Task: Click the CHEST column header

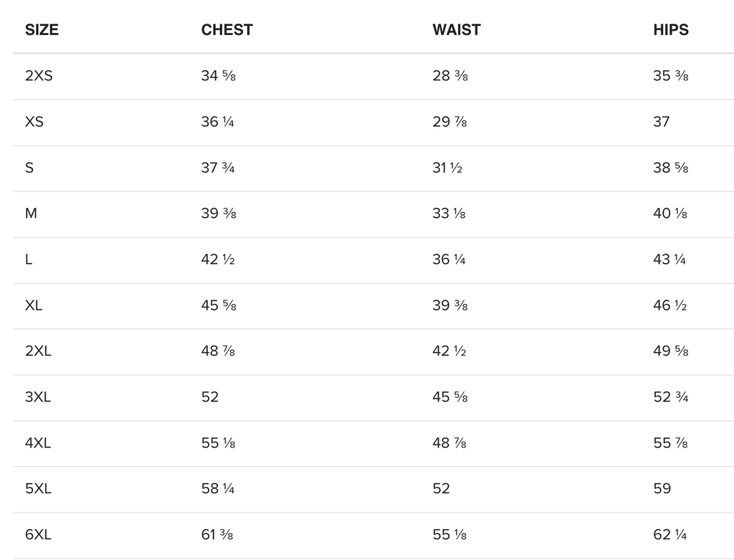Action: [x=227, y=30]
